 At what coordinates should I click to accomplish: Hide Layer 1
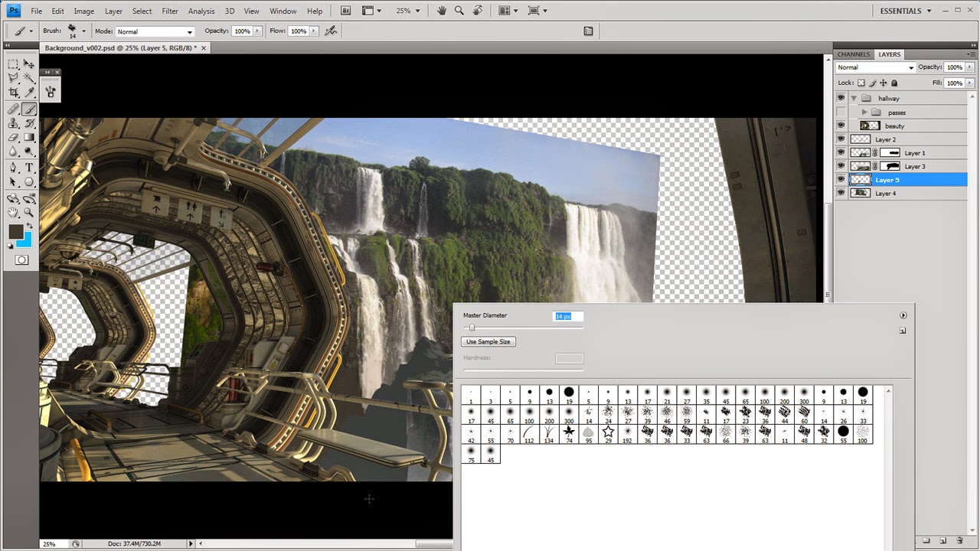pos(841,153)
